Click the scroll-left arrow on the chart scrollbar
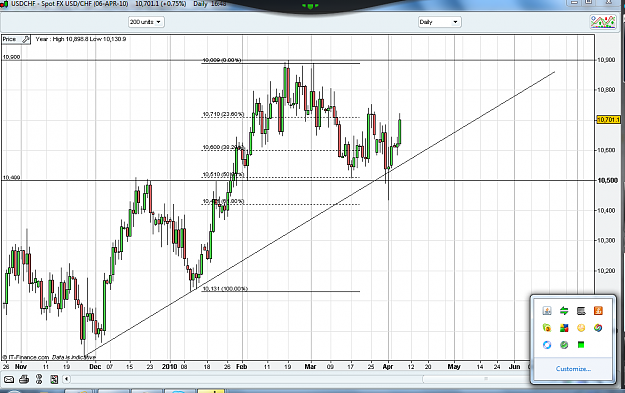Viewport: 625px width, 393px height. coord(67,379)
